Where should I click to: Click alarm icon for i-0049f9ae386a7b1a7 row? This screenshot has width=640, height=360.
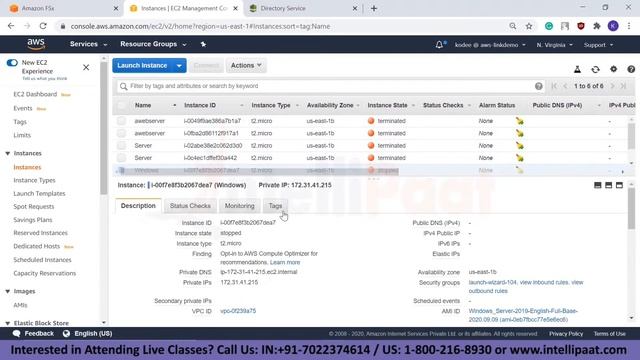519,121
